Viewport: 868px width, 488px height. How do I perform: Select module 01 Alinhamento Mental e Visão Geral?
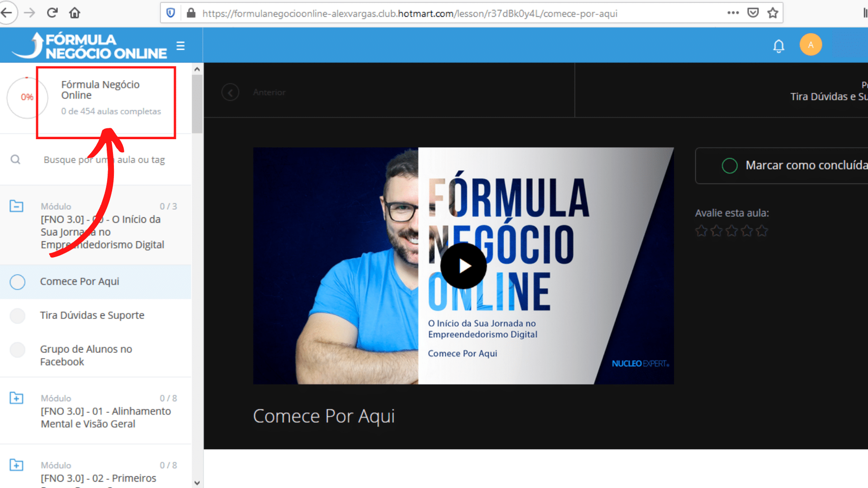pyautogui.click(x=106, y=418)
